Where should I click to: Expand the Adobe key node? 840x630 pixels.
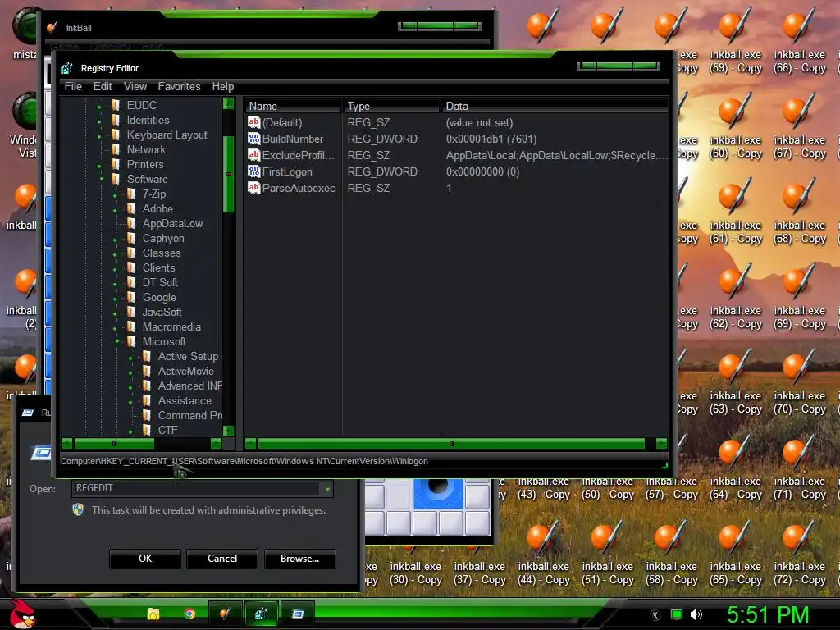pyautogui.click(x=115, y=210)
